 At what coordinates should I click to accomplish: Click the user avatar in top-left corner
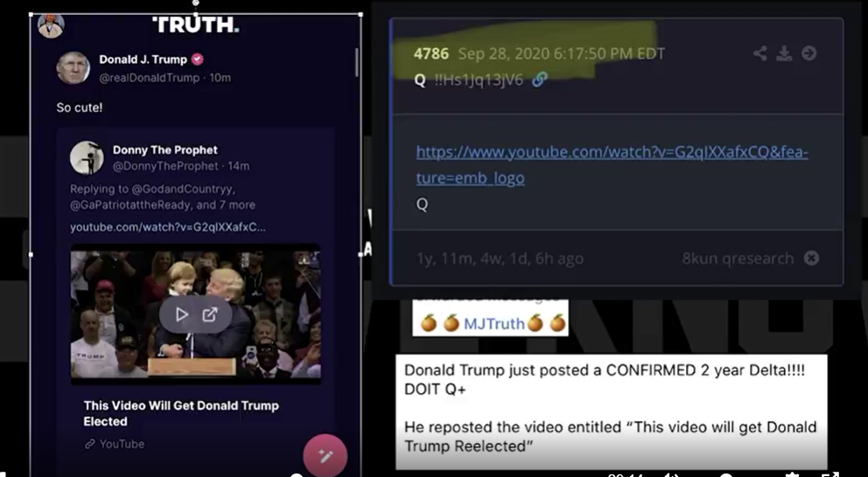click(51, 25)
